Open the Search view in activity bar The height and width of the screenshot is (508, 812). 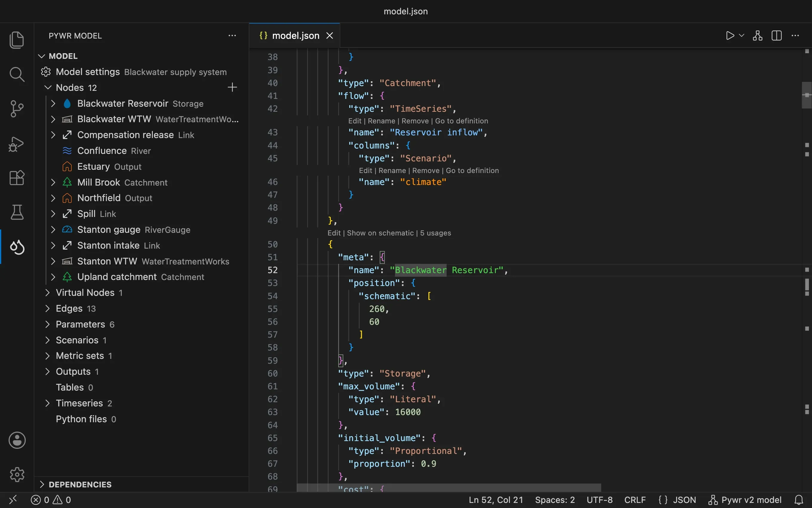17,74
